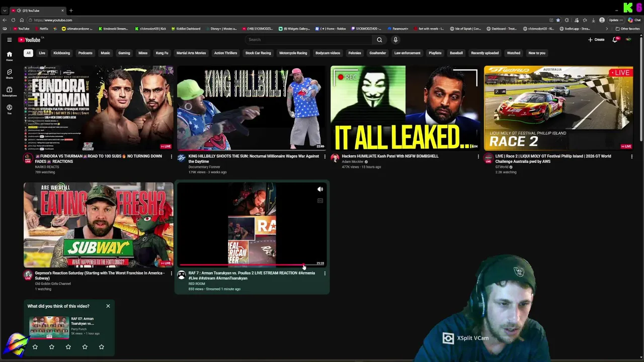Open RAF 7 Arman Tsarukyan video title

252,276
